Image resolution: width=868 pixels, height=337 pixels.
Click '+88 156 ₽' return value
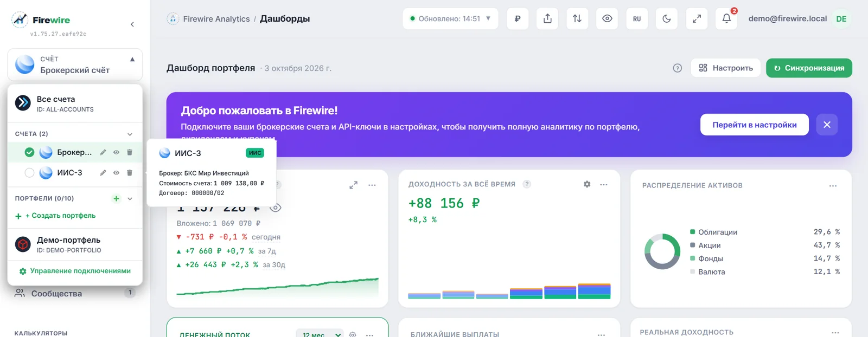pos(444,203)
